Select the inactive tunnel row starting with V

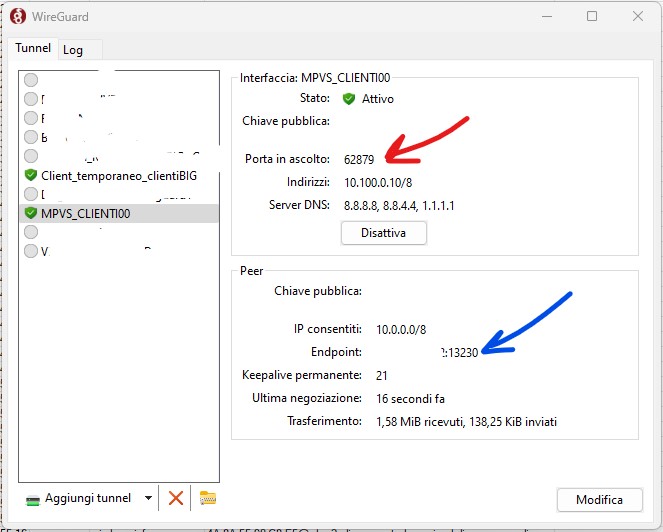pos(119,251)
